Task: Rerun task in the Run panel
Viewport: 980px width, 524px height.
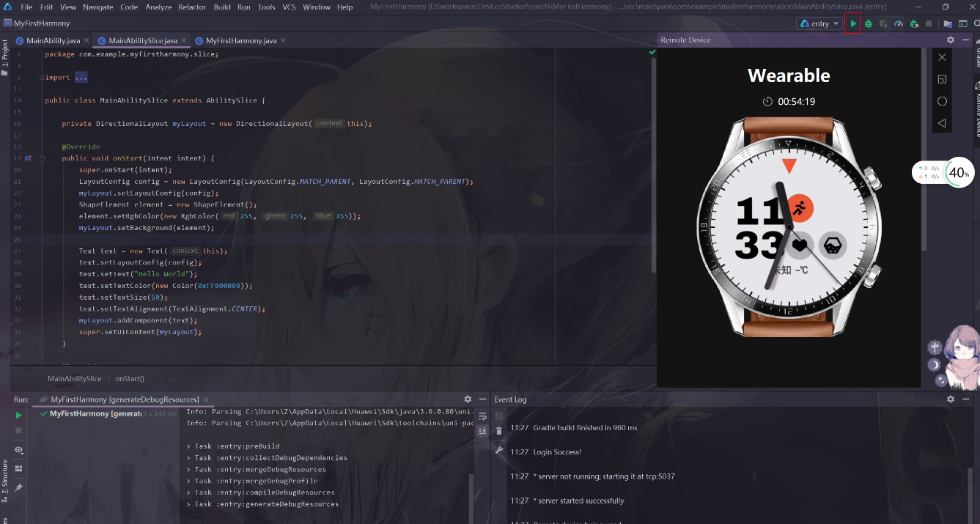Action: pyautogui.click(x=19, y=415)
